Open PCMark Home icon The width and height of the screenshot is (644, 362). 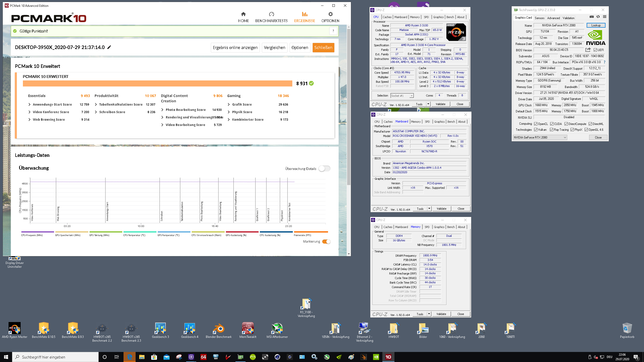243,14
